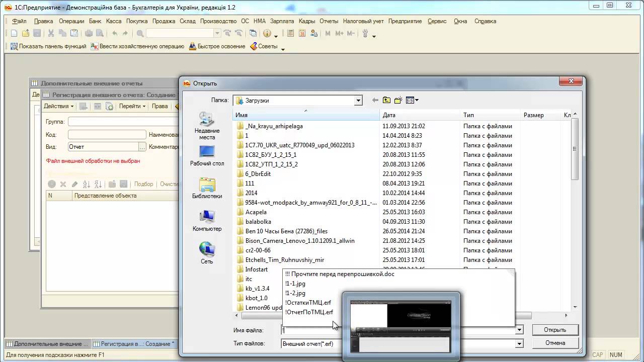Select !ОтчетПоТМЦ.erf from autocomplete list
The image size is (644, 362).
point(309,312)
